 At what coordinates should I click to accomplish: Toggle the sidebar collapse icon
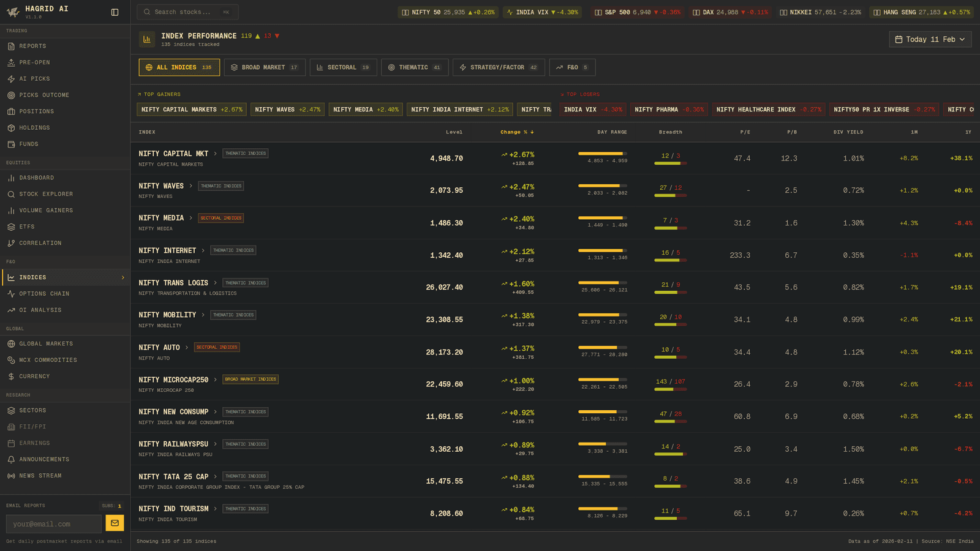[115, 12]
